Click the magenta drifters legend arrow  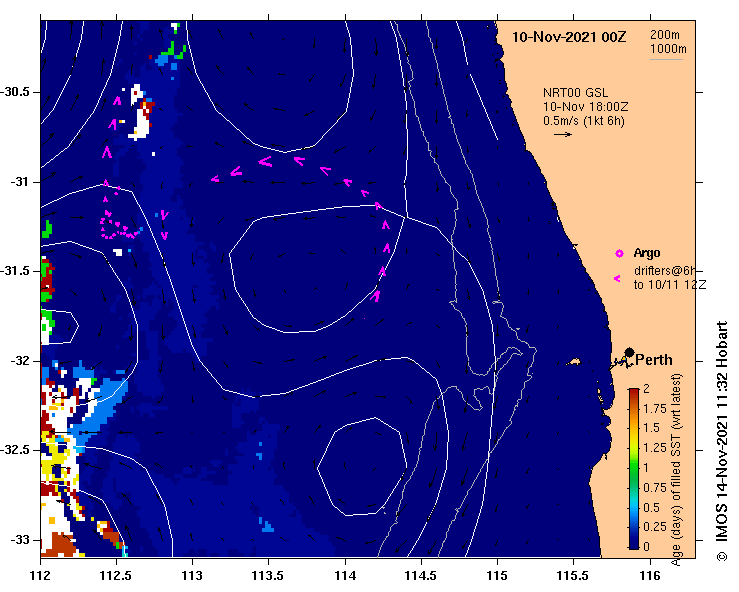click(x=617, y=279)
